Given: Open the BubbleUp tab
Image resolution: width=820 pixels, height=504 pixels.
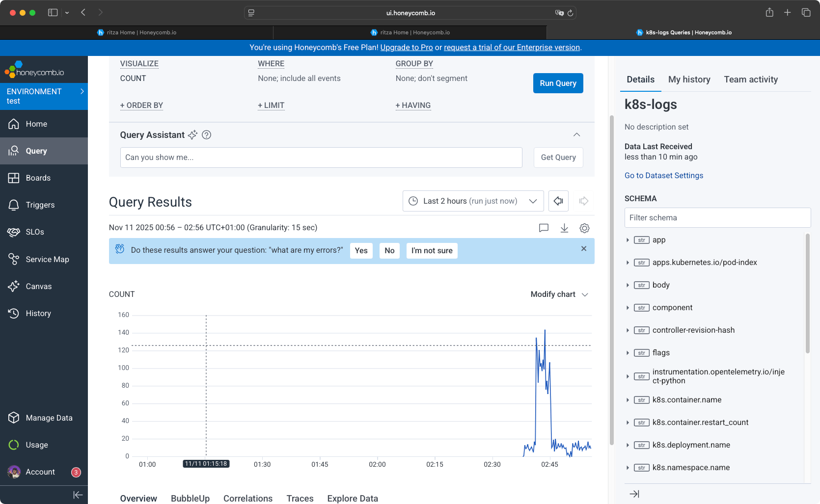Looking at the screenshot, I should 190,498.
